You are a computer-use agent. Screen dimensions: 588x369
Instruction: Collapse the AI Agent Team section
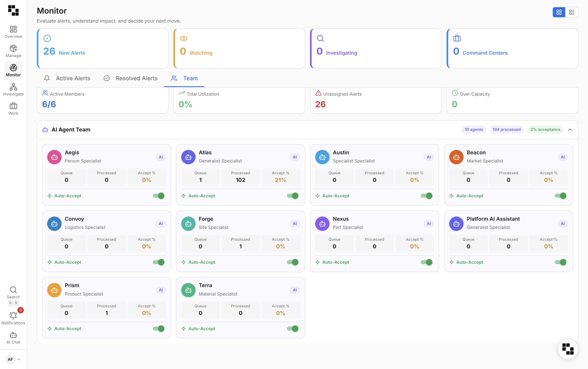click(570, 130)
